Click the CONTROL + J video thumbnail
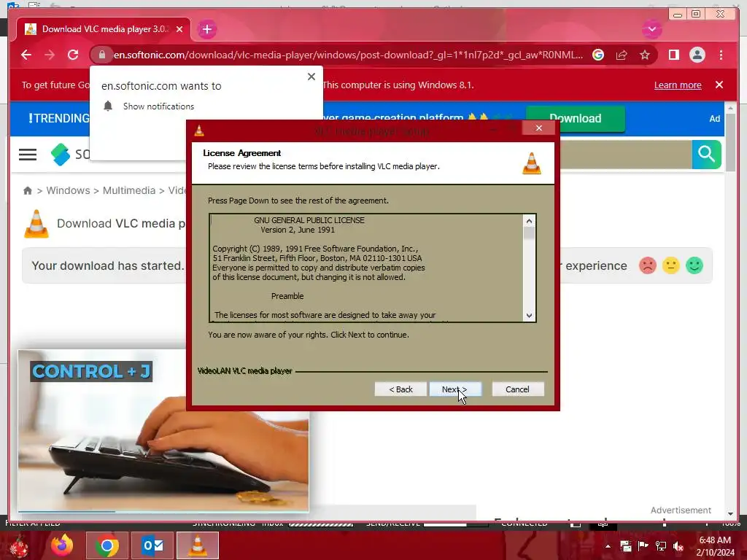747x560 pixels. 163,432
